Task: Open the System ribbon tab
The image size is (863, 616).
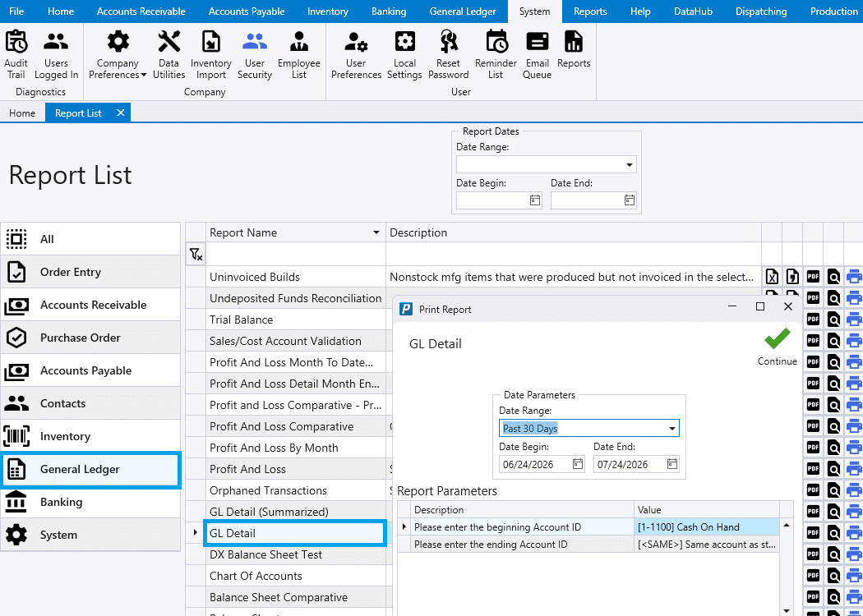Action: (534, 11)
